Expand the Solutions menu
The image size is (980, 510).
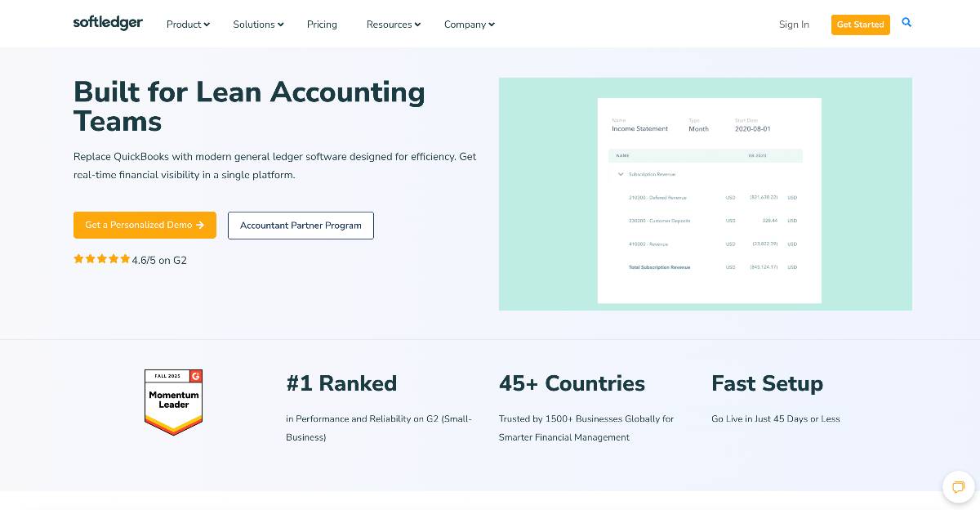258,25
